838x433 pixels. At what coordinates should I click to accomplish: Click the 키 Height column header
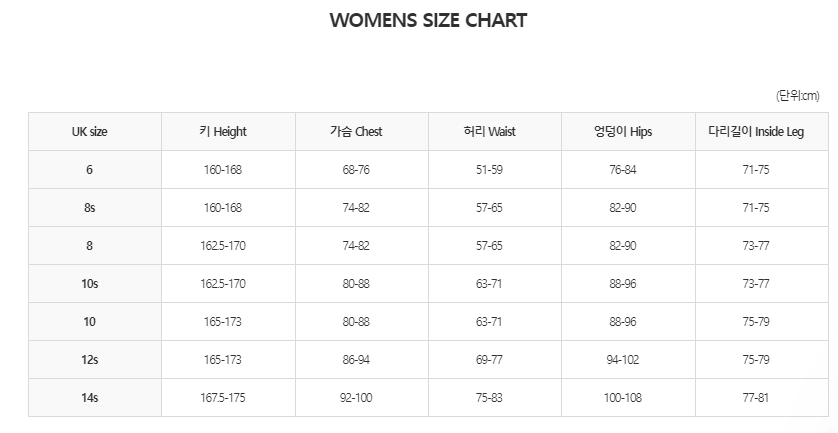222,132
